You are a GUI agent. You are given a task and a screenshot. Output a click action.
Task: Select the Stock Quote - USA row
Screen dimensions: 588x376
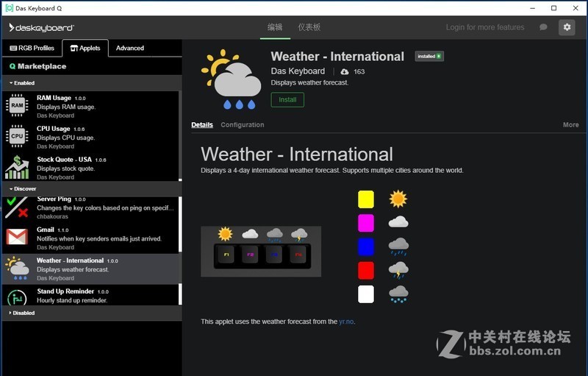(91, 167)
